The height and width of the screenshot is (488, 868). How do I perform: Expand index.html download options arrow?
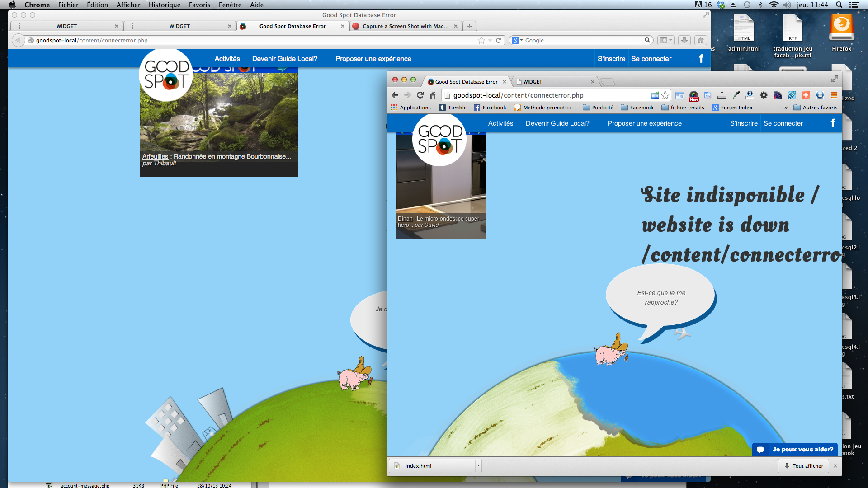(478, 465)
